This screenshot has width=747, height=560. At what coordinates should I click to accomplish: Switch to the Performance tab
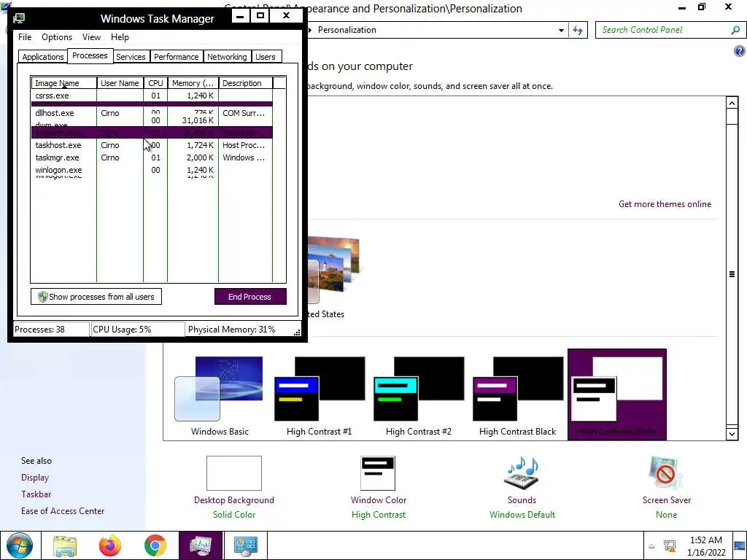point(176,57)
